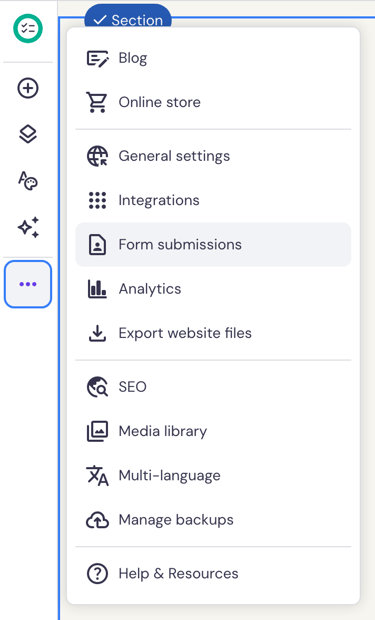
Task: Select Online store menu entry
Action: (213, 102)
